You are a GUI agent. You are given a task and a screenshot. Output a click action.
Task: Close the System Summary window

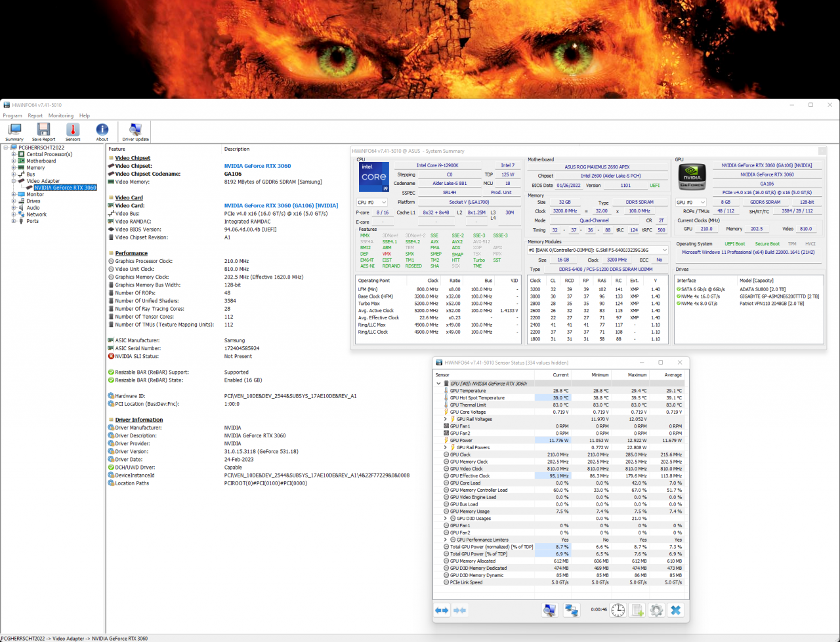click(822, 151)
